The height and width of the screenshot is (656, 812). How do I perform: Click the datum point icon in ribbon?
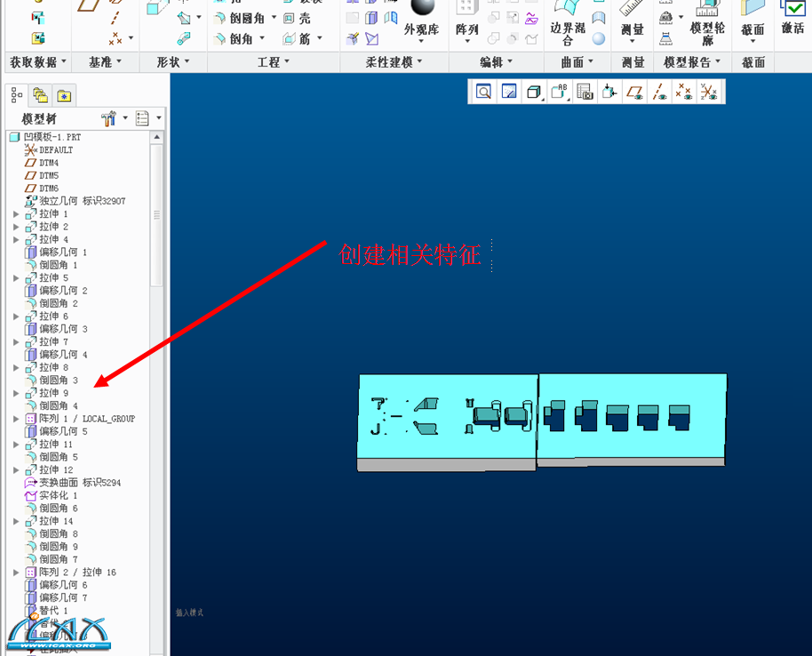[x=115, y=38]
